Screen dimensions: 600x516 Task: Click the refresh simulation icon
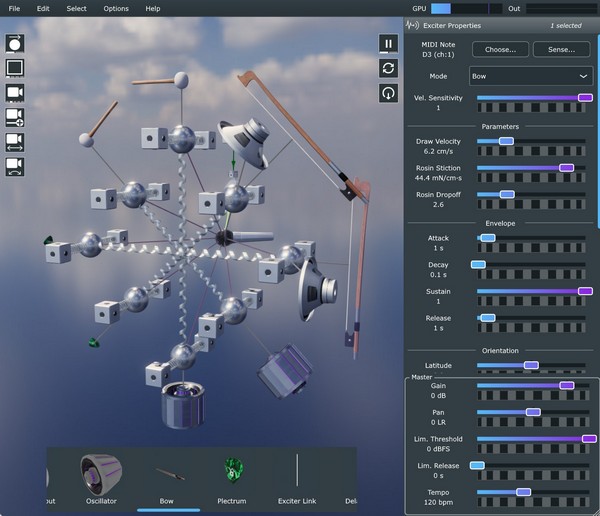point(388,68)
